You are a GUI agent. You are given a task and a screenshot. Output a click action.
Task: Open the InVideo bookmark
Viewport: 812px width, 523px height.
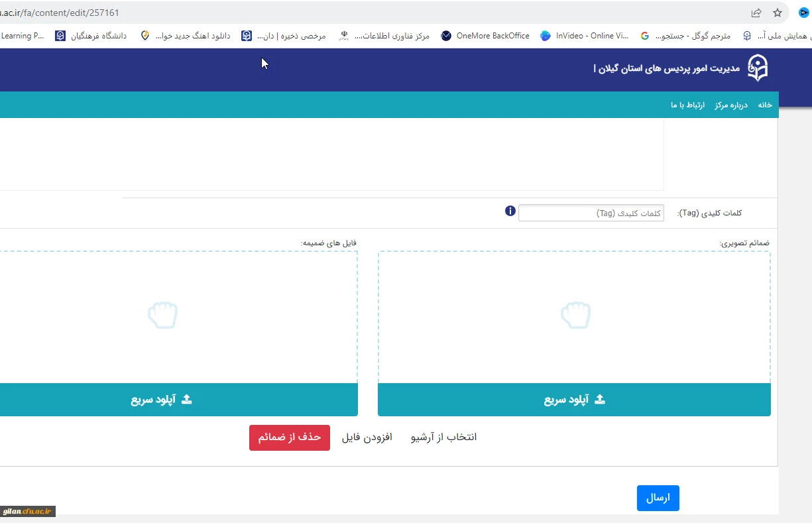[x=585, y=36]
